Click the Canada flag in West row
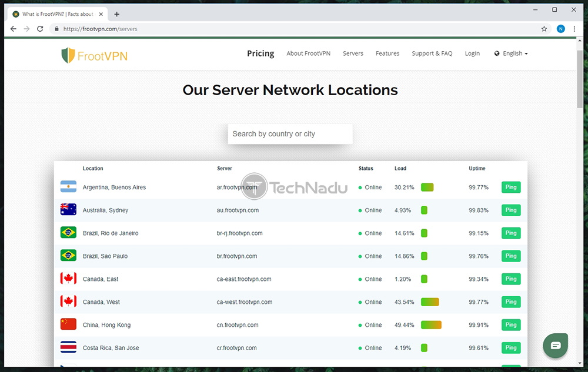 tap(68, 301)
